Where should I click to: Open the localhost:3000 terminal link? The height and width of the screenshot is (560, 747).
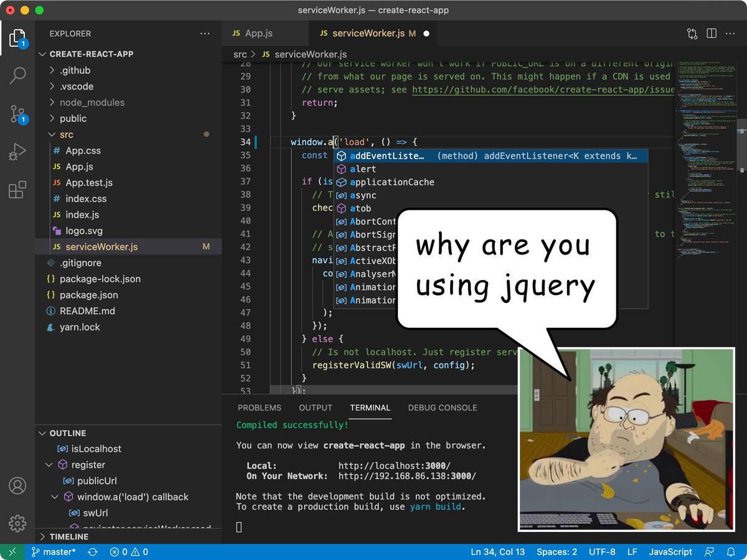pos(394,465)
